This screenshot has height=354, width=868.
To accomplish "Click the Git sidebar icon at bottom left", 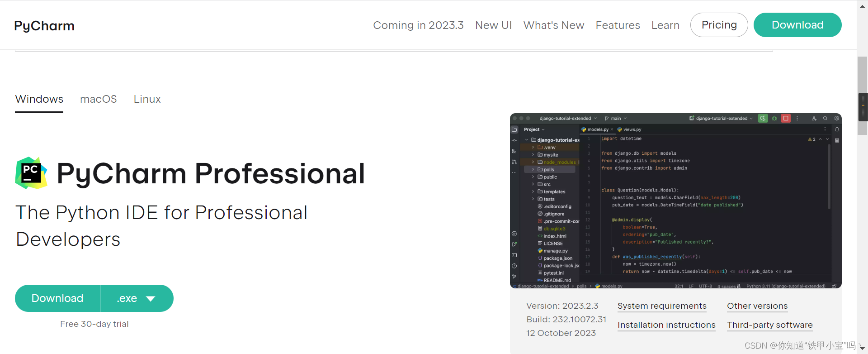I will tap(514, 276).
